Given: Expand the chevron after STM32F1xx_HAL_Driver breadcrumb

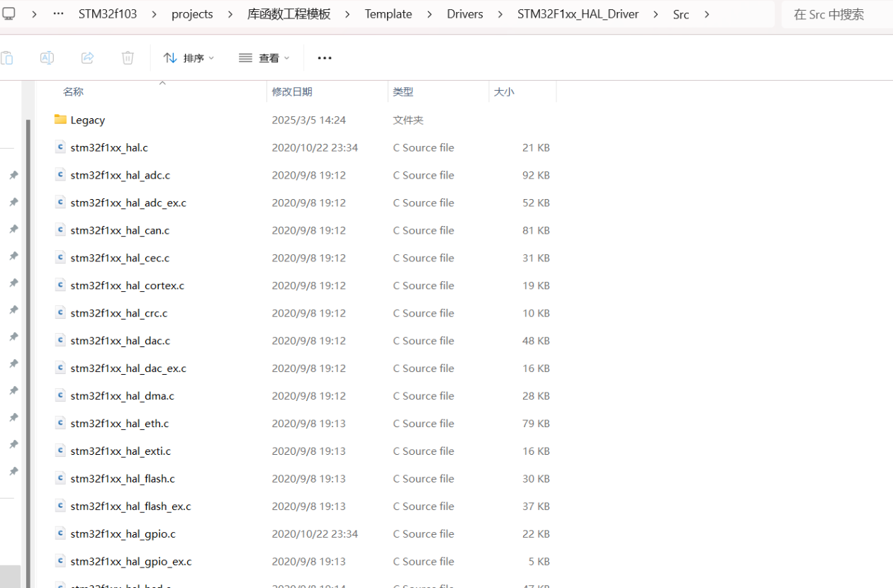Looking at the screenshot, I should (x=656, y=14).
